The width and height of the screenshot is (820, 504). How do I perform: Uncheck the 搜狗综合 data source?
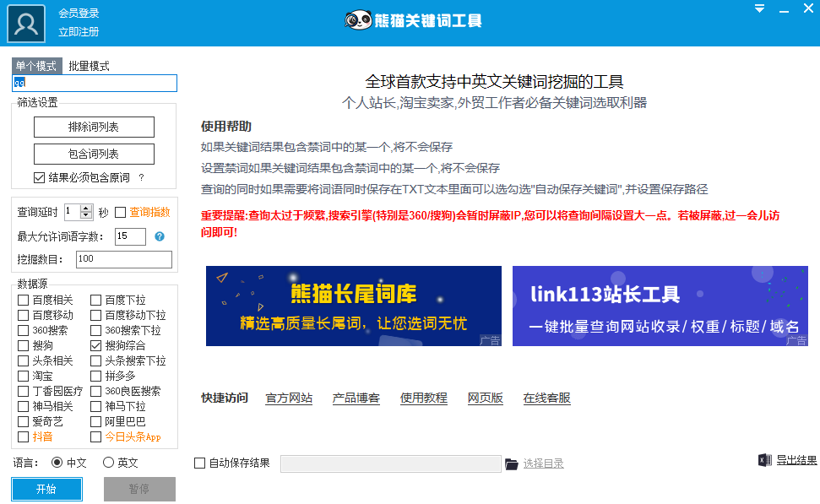(x=95, y=345)
